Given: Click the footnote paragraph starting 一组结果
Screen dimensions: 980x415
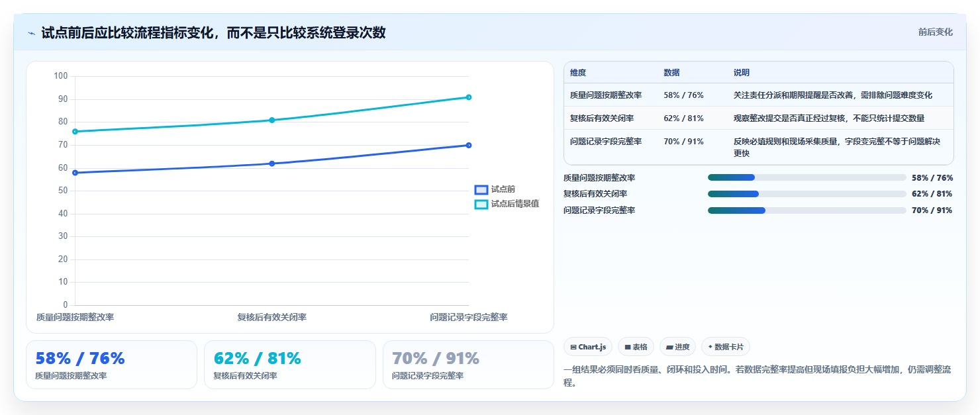Looking at the screenshot, I should (x=758, y=376).
